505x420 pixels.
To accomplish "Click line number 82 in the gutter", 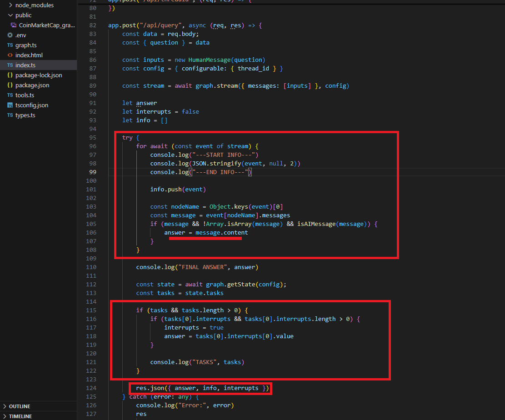I will [x=93, y=25].
